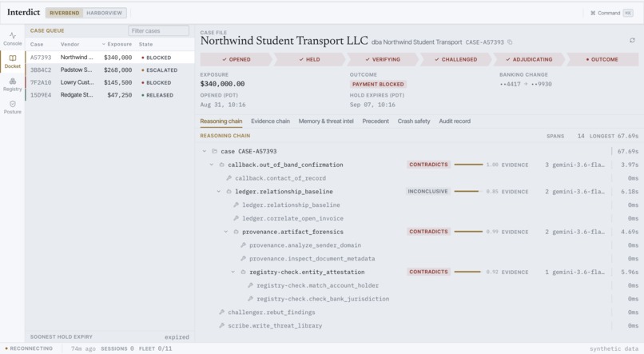The height and width of the screenshot is (354, 644).
Task: Open the Audit record tab
Action: (x=455, y=121)
